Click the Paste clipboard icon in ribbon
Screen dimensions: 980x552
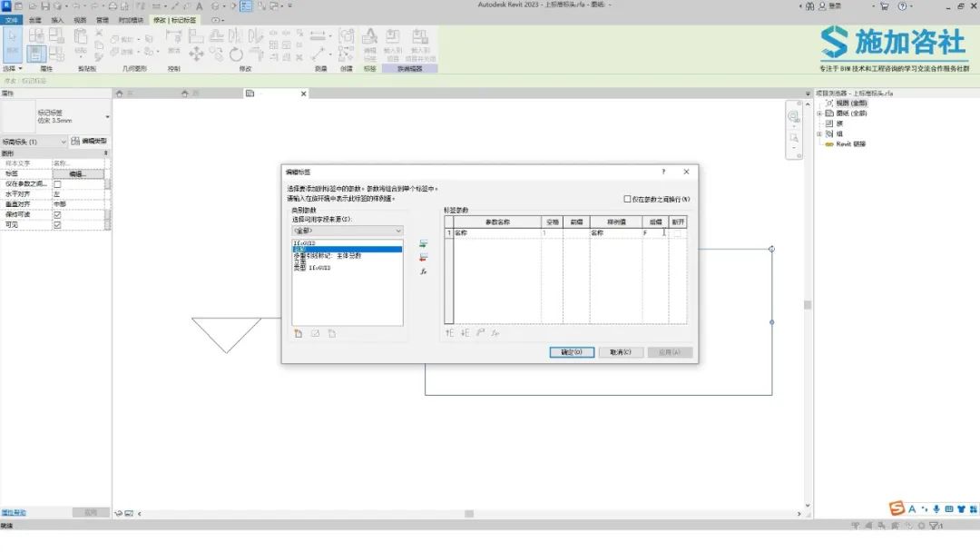(x=81, y=37)
